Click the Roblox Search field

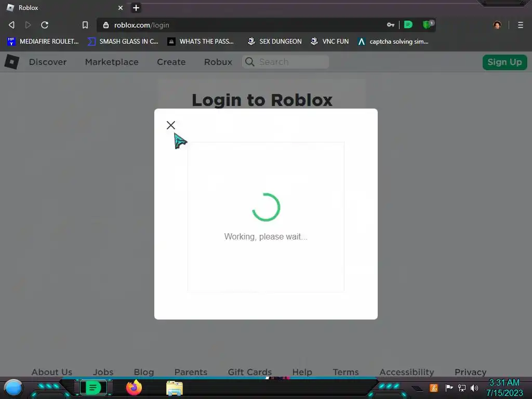coord(286,62)
